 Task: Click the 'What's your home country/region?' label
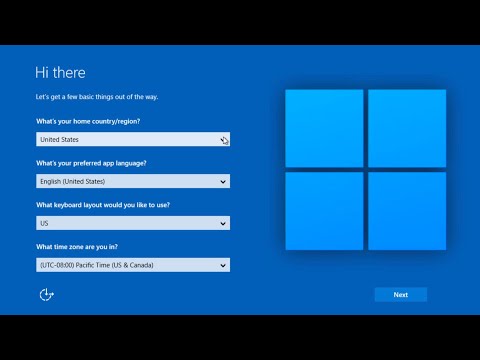(88, 121)
